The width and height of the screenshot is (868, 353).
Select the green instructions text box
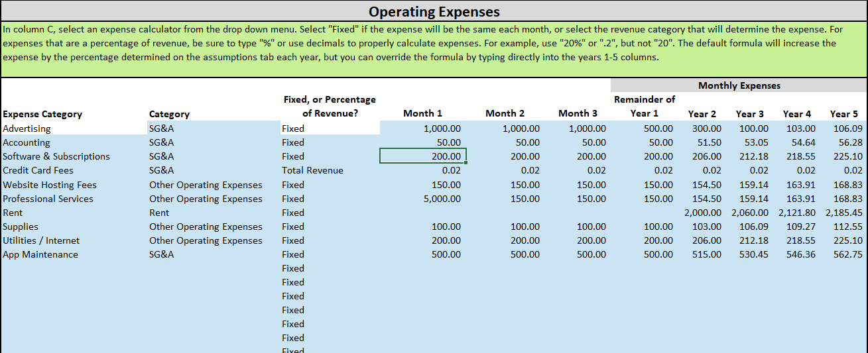point(434,50)
